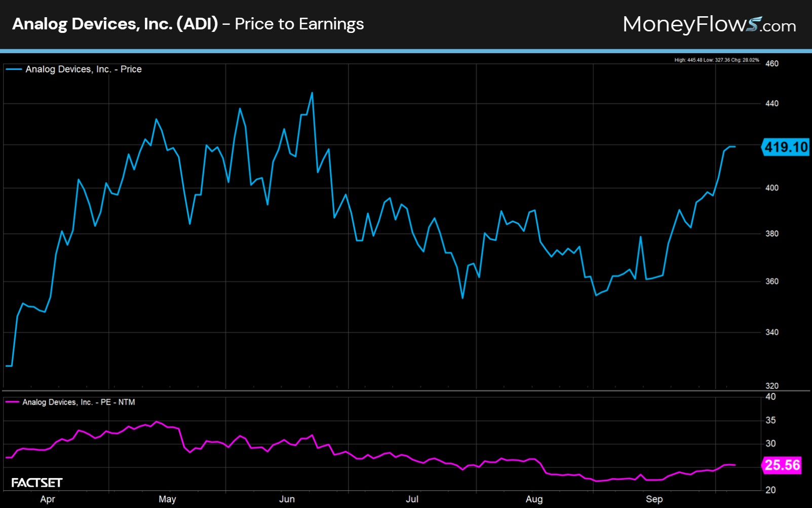
Task: Click the 20 PE axis tick
Action: click(770, 490)
